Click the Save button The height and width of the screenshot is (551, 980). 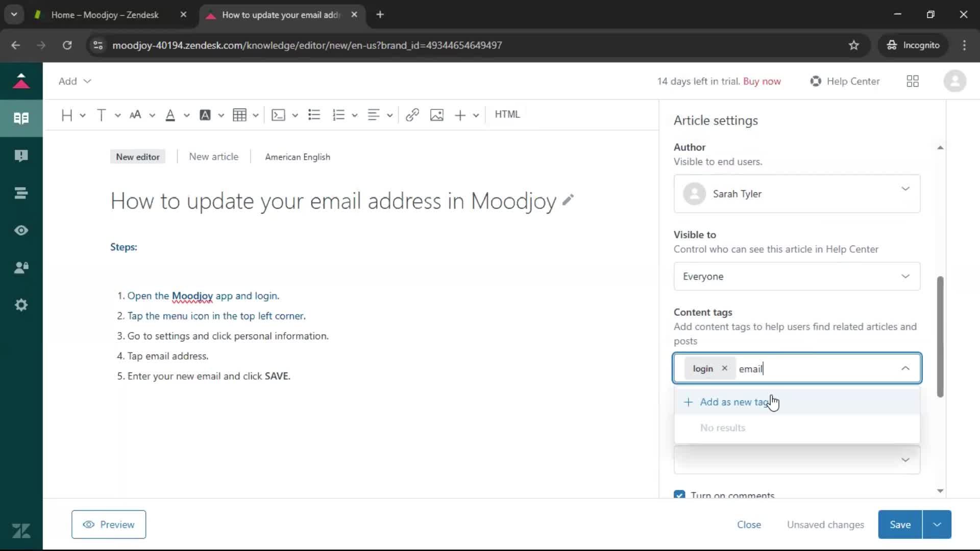click(x=900, y=524)
